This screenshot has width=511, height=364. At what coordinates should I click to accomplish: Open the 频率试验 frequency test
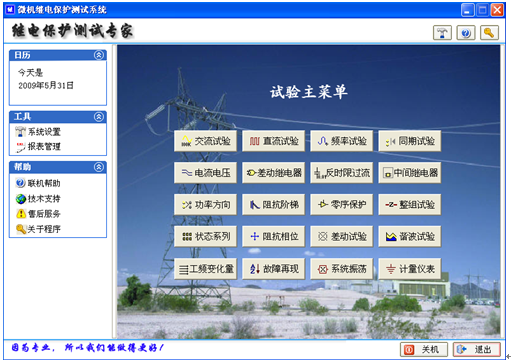coord(342,141)
